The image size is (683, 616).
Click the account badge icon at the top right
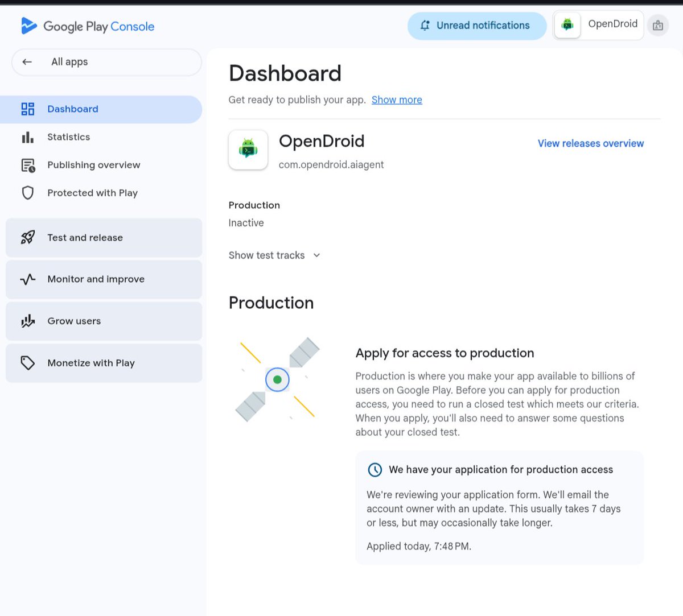pos(658,26)
